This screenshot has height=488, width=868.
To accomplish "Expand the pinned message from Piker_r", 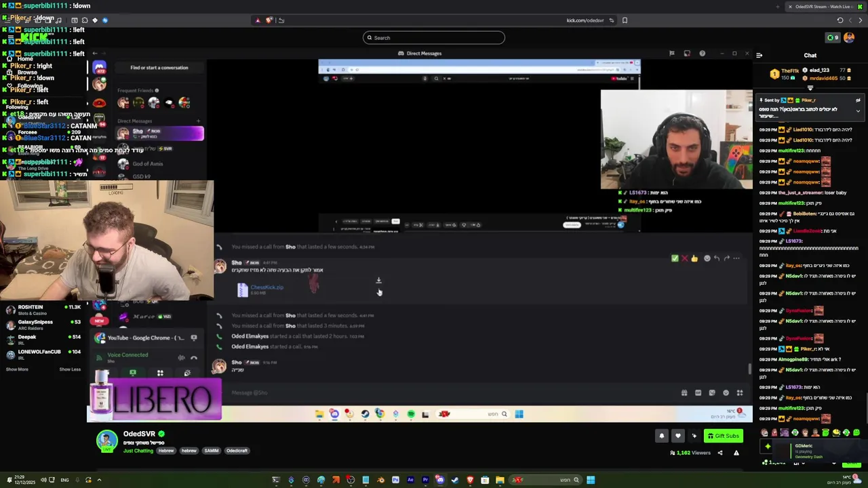I will pyautogui.click(x=858, y=111).
